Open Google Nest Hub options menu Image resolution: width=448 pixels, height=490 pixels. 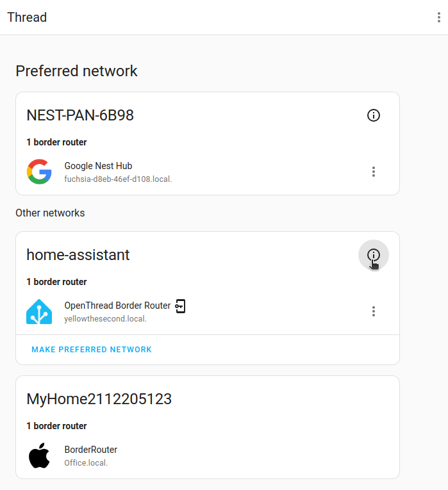pos(374,172)
